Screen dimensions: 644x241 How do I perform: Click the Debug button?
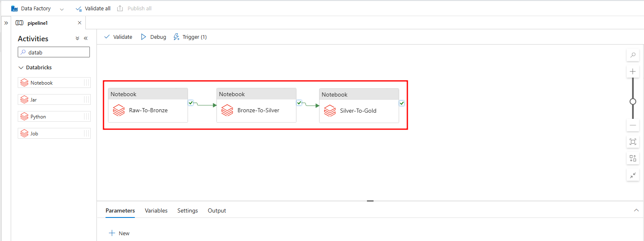coord(153,37)
